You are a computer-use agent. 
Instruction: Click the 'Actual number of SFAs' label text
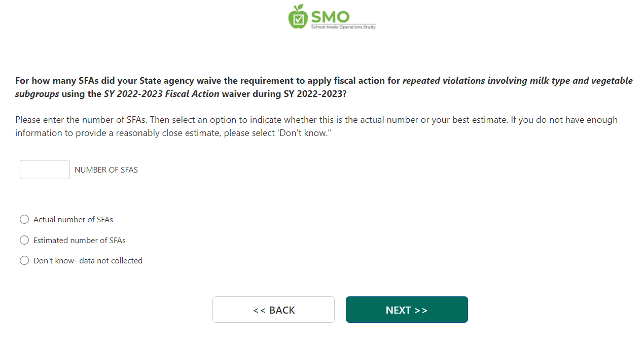click(x=73, y=220)
